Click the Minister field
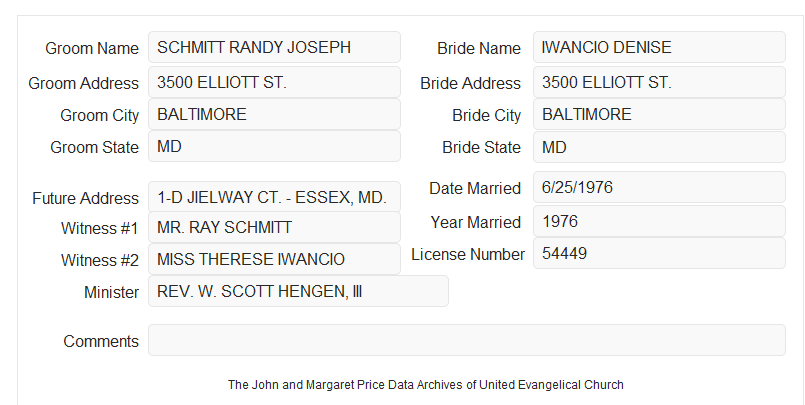This screenshot has width=805, height=405. [x=298, y=291]
